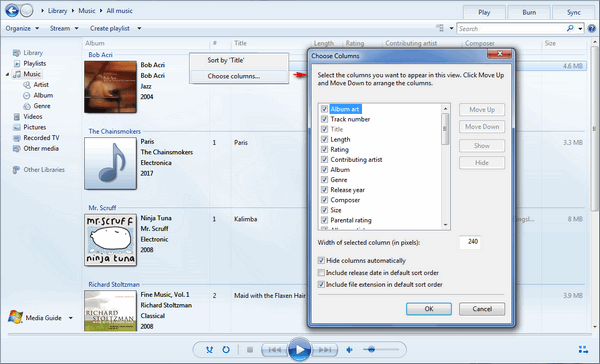
Task: Click the round Play button
Action: [299, 349]
